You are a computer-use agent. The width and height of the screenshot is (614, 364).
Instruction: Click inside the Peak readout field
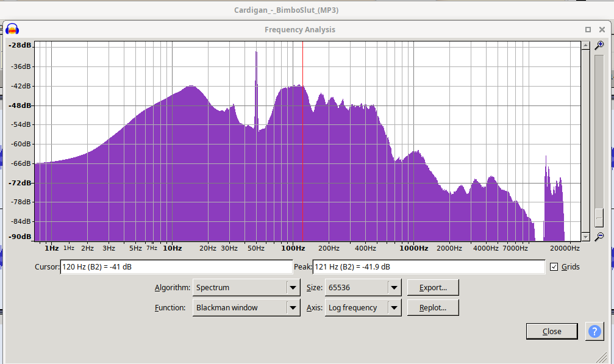pyautogui.click(x=428, y=267)
